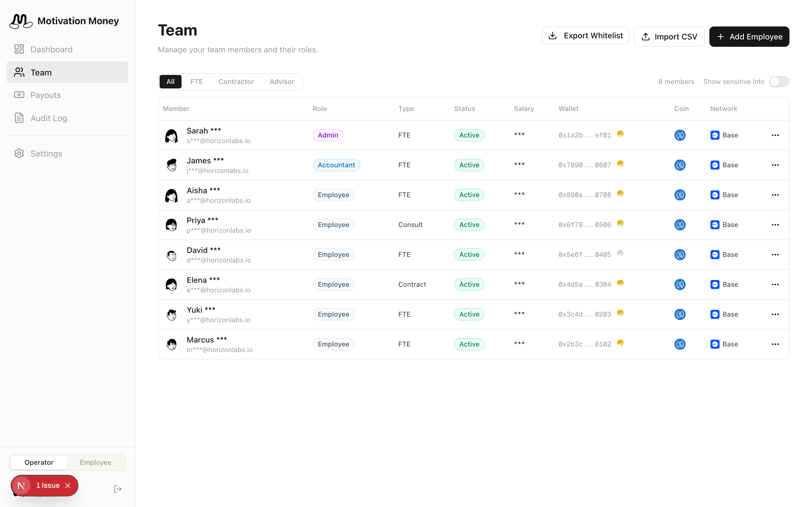The height and width of the screenshot is (507, 812).
Task: Enable the Show sensitive info toggle
Action: pos(778,81)
